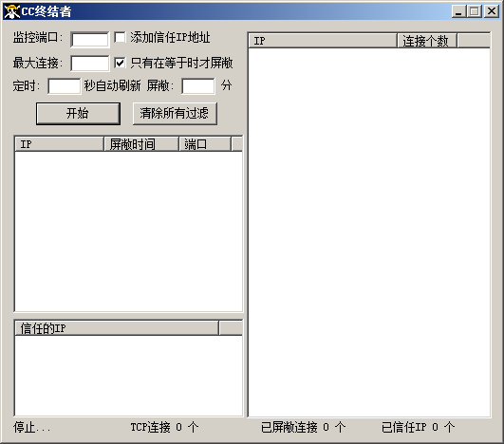Focus the 监控端口 input field
This screenshot has width=504, height=444.
click(90, 40)
